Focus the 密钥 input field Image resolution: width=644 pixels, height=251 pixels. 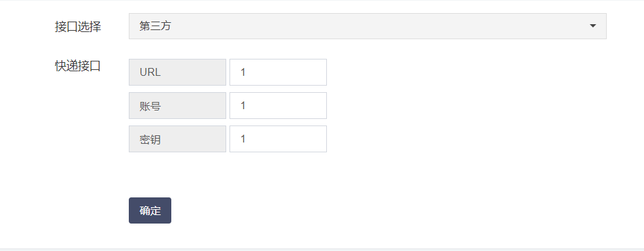click(278, 139)
